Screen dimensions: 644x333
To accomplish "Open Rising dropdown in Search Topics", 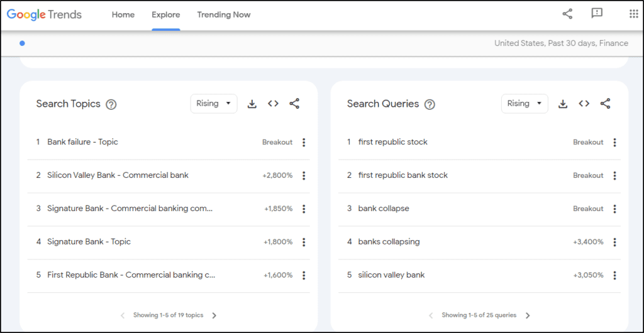I will click(x=214, y=104).
